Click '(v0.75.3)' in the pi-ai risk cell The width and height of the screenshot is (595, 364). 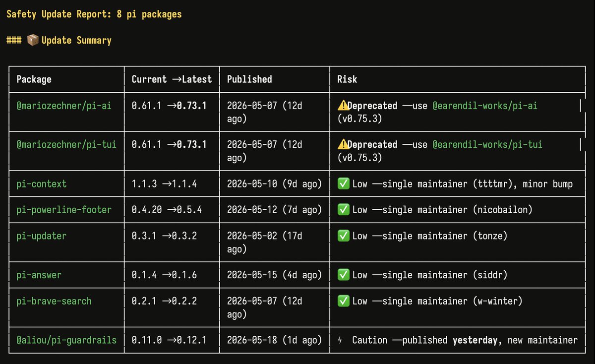pos(359,119)
